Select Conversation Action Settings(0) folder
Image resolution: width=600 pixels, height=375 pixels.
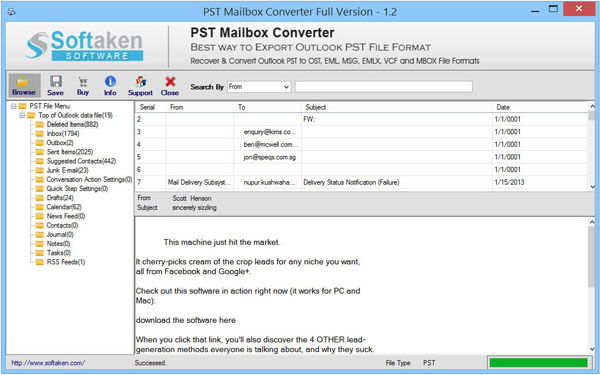(89, 179)
